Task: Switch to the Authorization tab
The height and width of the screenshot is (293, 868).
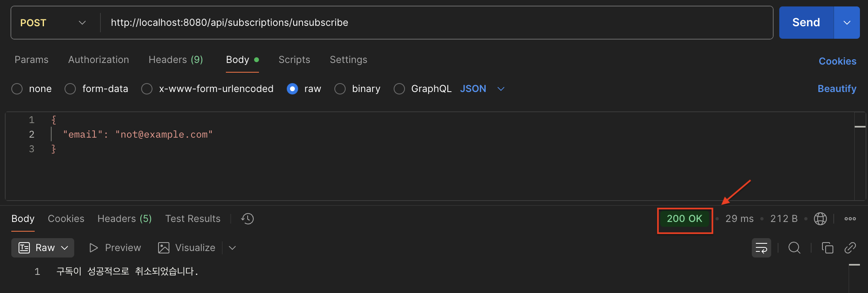Action: (98, 60)
